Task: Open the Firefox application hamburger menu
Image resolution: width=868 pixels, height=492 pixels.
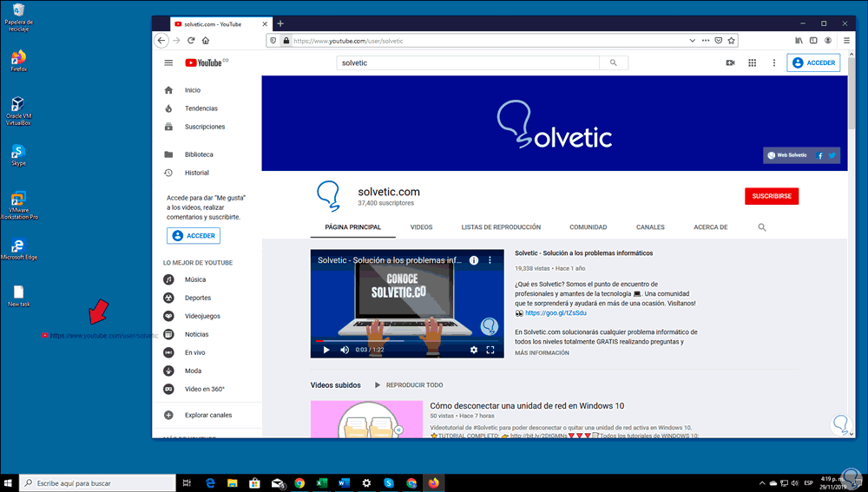Action: point(846,41)
